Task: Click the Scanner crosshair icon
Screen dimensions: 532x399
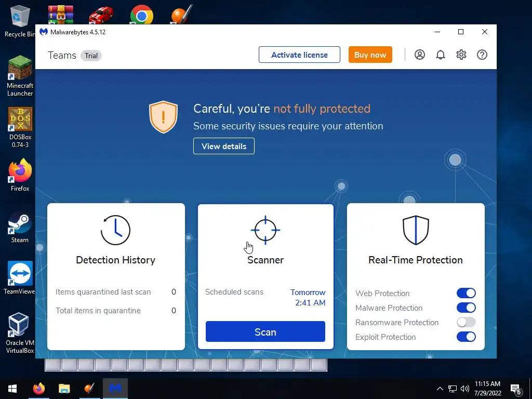Action: click(265, 230)
